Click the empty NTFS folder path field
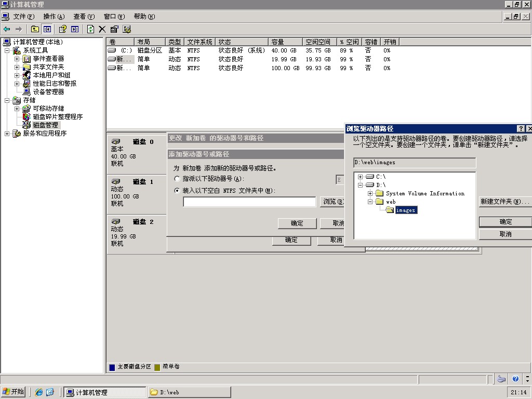Viewport: 532px width, 399px height. (x=249, y=202)
